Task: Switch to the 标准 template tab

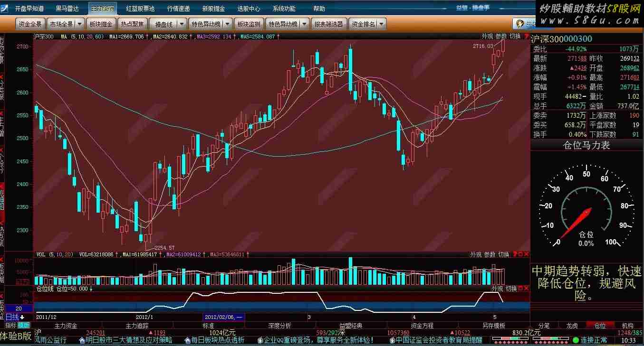Action: coord(209,326)
